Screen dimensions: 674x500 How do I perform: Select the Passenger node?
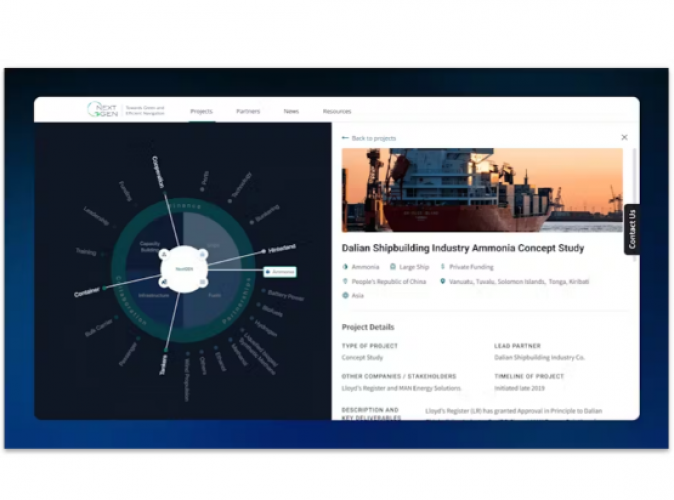pyautogui.click(x=129, y=353)
